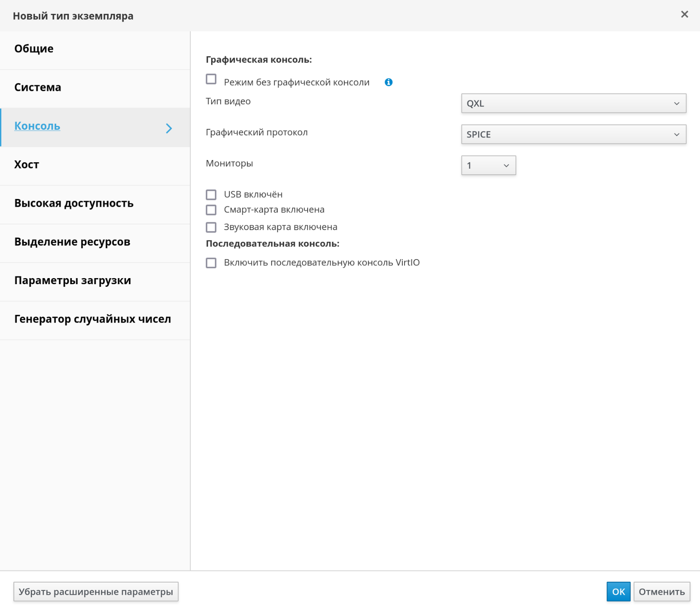The image size is (700, 612).
Task: Select the Высокая доступность tab
Action: [74, 203]
